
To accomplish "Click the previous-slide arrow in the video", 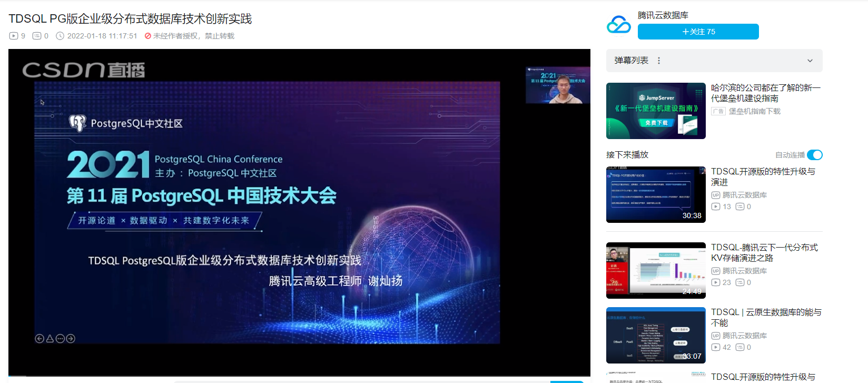I will pyautogui.click(x=40, y=339).
